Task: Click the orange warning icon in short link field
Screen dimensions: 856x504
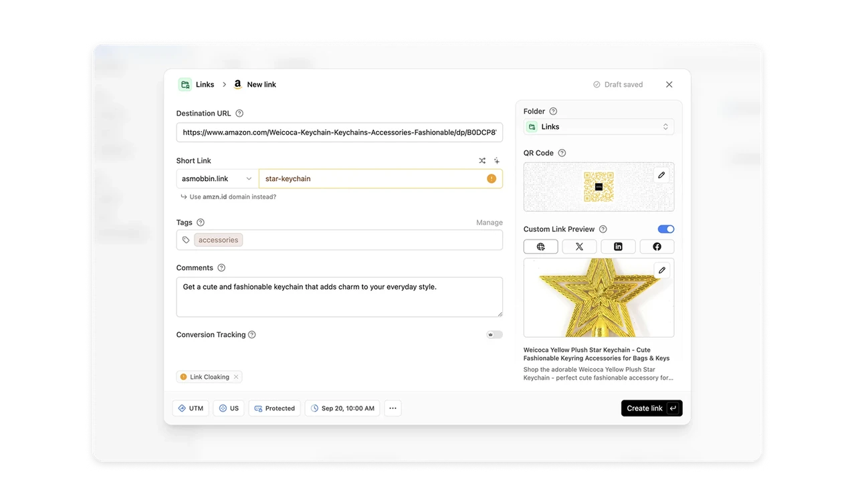Action: (x=492, y=178)
